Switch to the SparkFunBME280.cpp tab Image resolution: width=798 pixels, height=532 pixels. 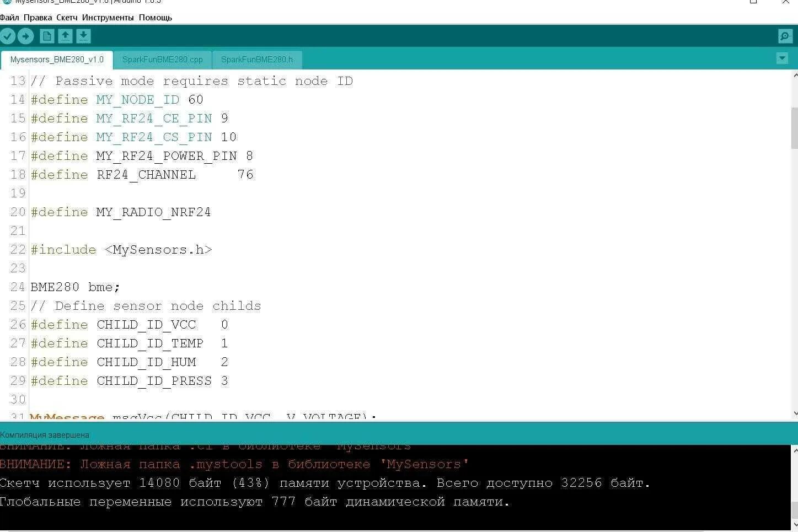tap(163, 60)
